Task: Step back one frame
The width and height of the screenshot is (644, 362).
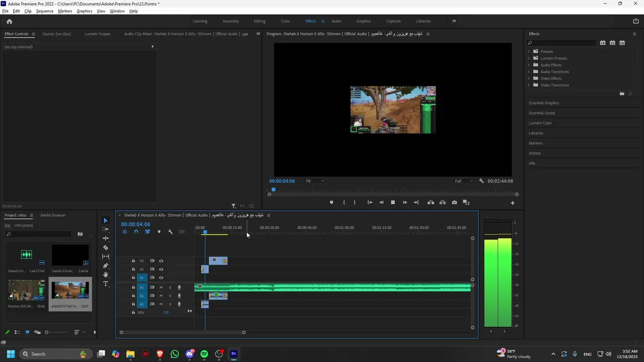Action: 381,202
